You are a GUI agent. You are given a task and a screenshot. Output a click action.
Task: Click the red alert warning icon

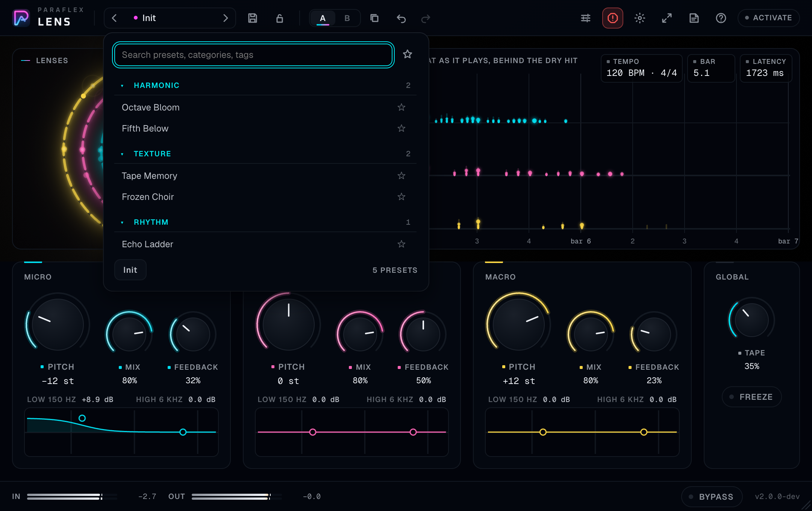613,18
